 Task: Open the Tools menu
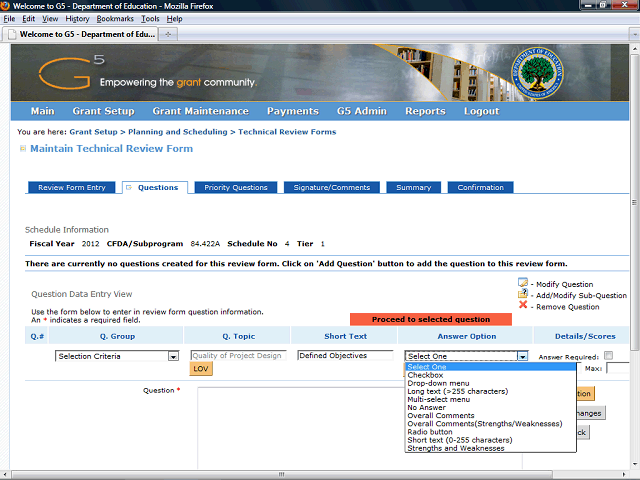coord(150,19)
